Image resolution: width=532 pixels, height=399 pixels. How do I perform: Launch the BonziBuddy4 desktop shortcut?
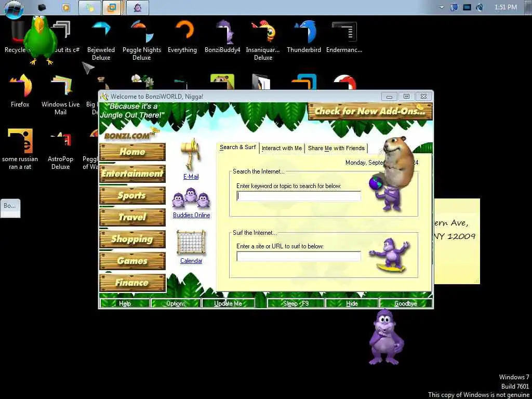(222, 37)
